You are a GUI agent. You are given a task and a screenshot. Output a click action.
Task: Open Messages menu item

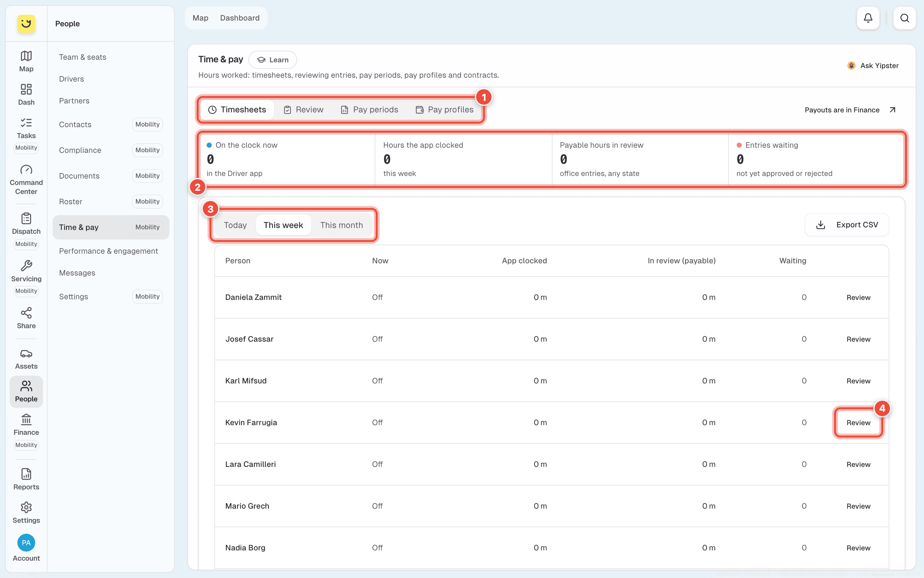tap(111, 273)
